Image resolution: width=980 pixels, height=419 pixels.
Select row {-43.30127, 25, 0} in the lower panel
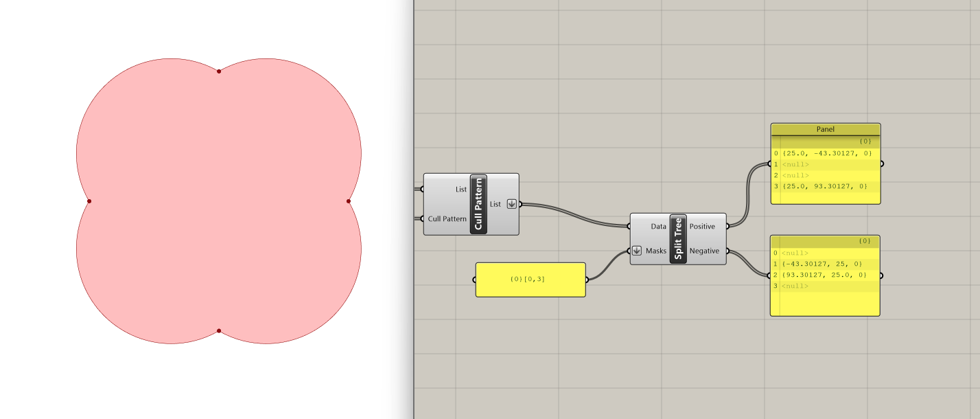coord(825,264)
